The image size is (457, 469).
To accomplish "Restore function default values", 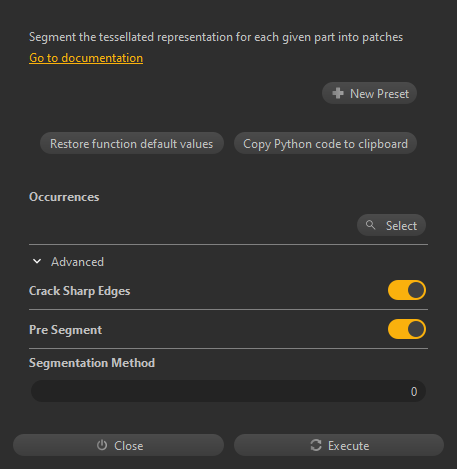I will click(x=132, y=143).
